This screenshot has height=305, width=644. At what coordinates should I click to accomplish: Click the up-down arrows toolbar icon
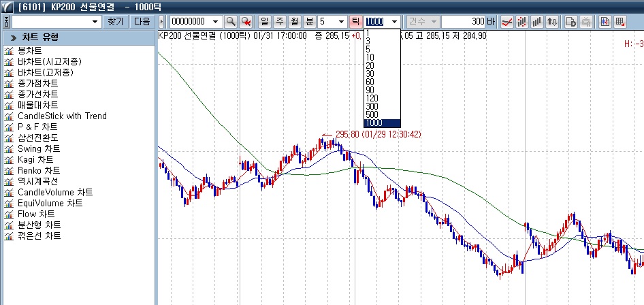(553, 22)
